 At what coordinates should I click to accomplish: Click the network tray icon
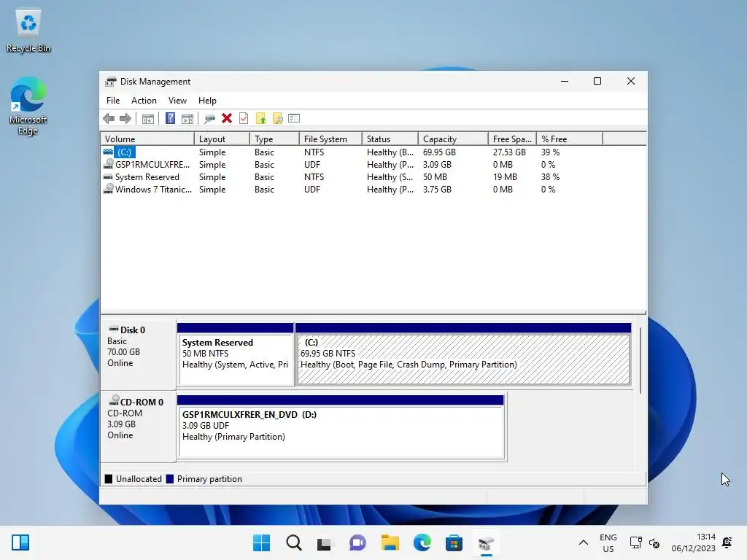tap(635, 542)
